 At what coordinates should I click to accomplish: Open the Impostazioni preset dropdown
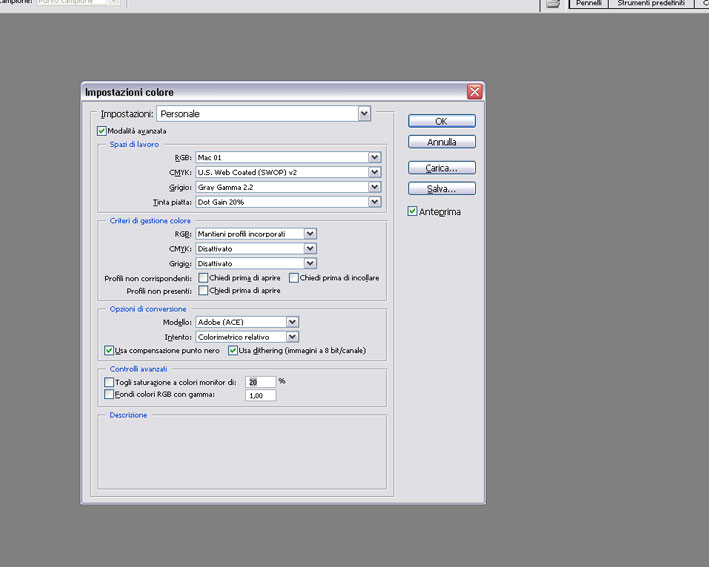click(x=364, y=114)
